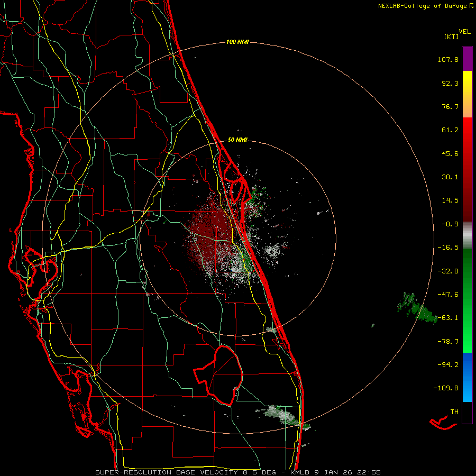The height and width of the screenshot is (476, 476).
Task: Click the 14.5 velocity scale value
Action: tap(450, 200)
